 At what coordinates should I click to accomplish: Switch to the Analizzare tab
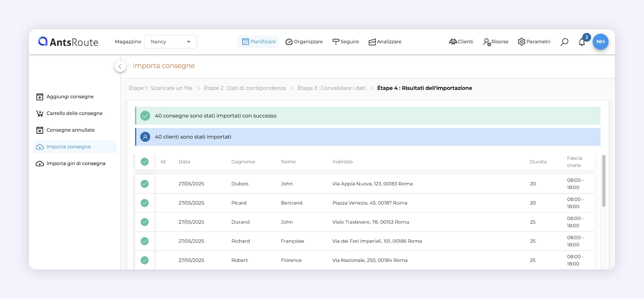pos(385,42)
